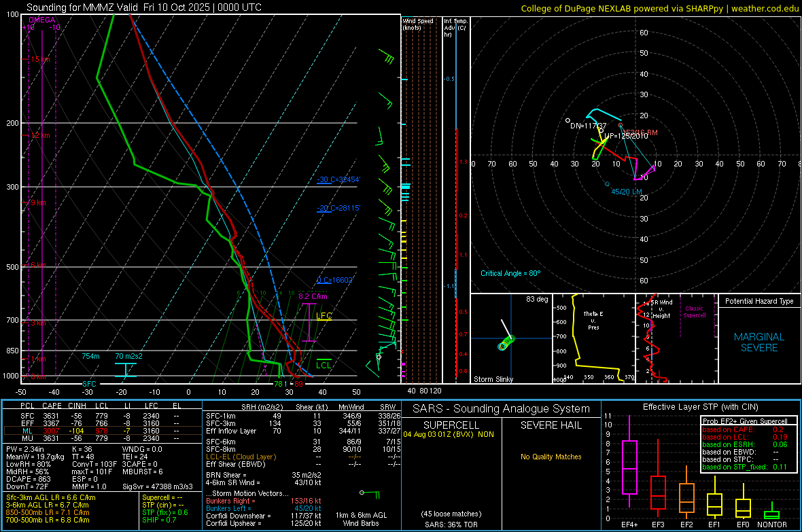Click the Theta-E v. Pres plot label
The image size is (802, 532).
point(593,320)
